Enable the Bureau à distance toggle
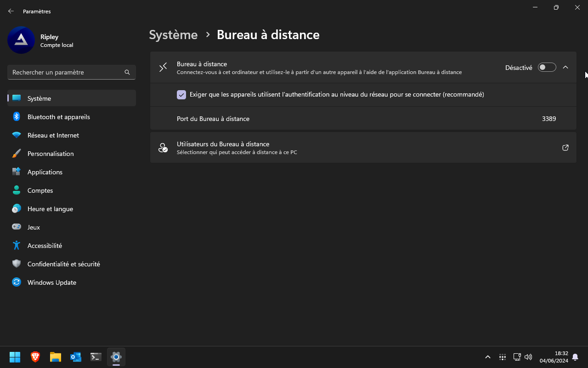Image resolution: width=588 pixels, height=368 pixels. coord(547,67)
